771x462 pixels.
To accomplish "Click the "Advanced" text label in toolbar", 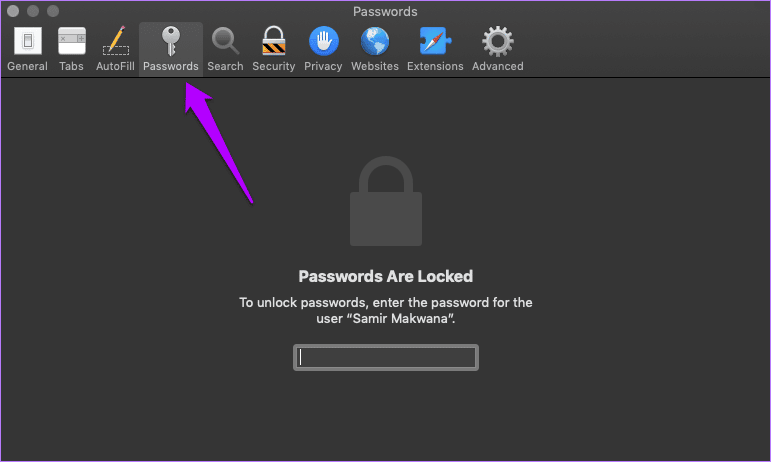I will click(x=497, y=66).
